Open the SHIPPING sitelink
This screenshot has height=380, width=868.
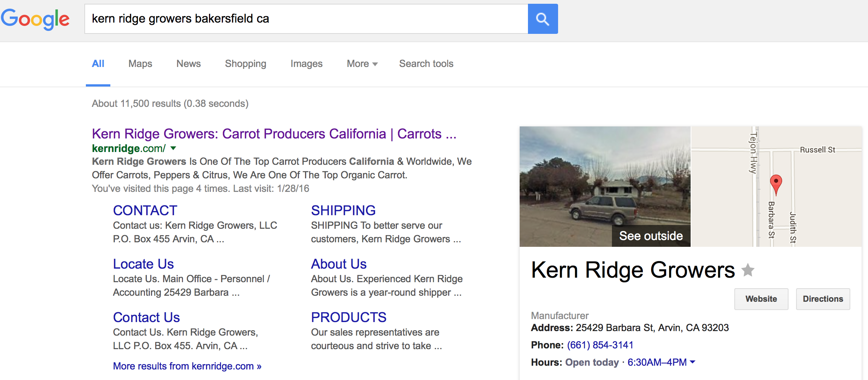(343, 210)
